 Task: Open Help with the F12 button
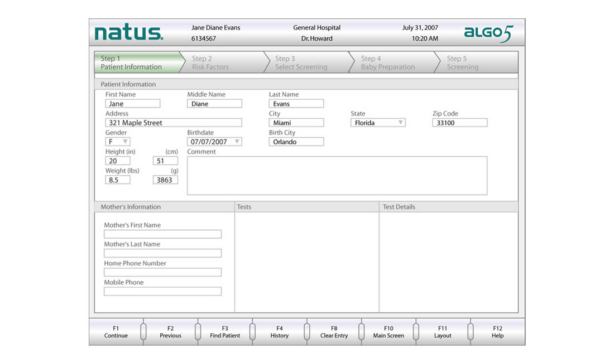(497, 332)
